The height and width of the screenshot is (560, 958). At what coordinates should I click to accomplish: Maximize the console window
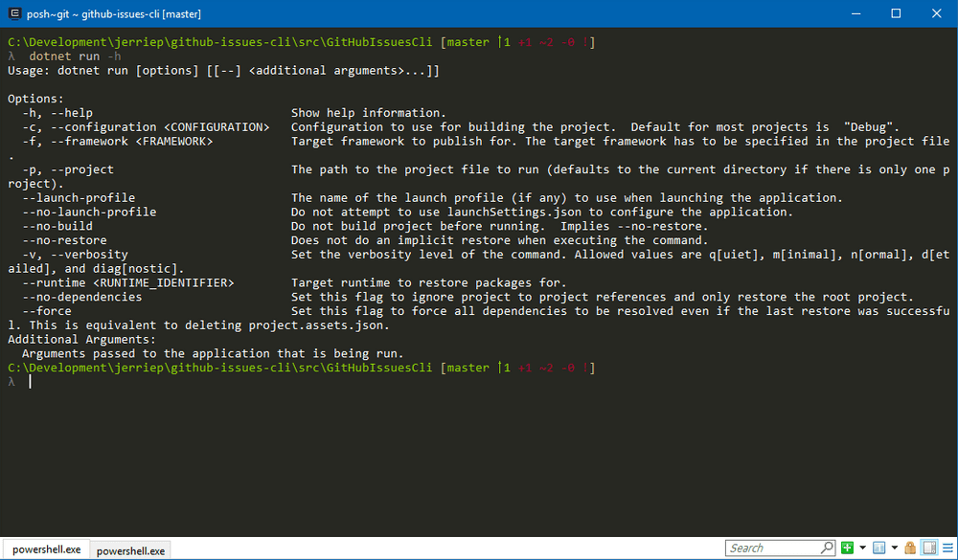tap(896, 13)
